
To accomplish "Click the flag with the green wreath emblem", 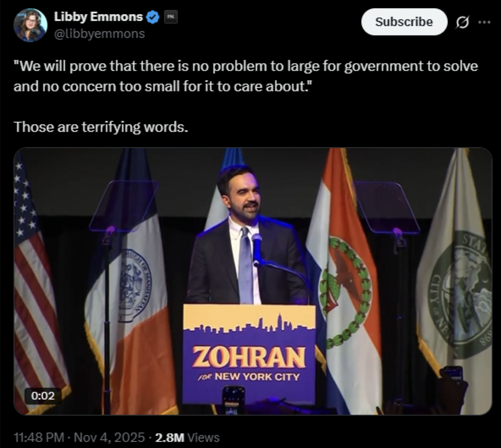I will (345, 288).
